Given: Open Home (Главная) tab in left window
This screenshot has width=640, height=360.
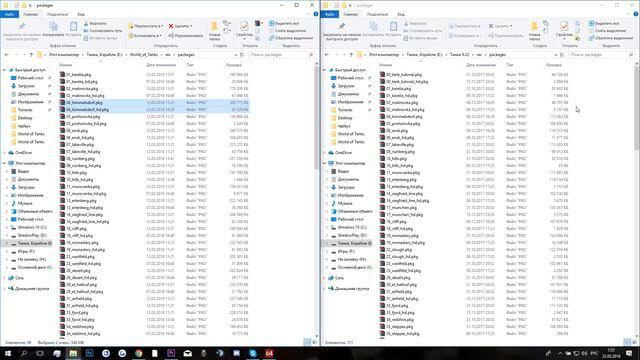Looking at the screenshot, I should [x=31, y=14].
